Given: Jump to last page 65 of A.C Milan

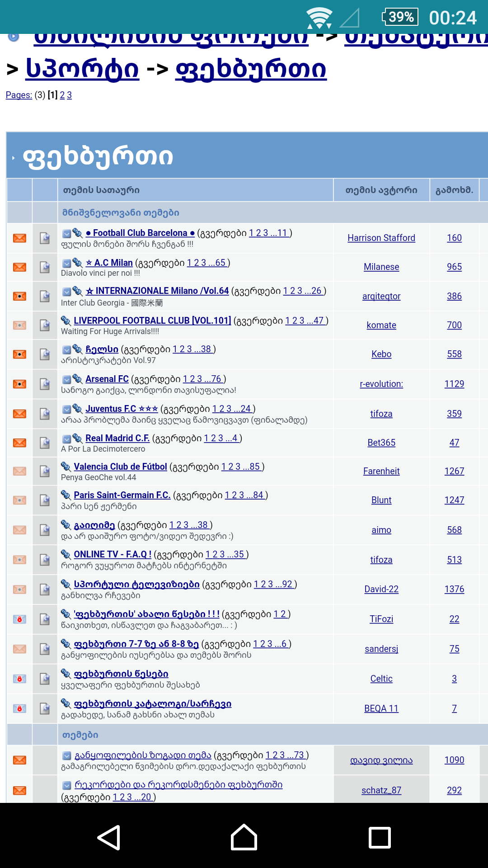Looking at the screenshot, I should click(218, 263).
